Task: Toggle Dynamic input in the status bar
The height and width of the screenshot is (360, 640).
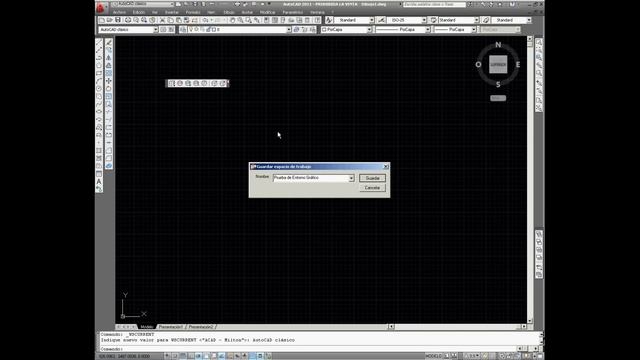Action: click(x=237, y=356)
